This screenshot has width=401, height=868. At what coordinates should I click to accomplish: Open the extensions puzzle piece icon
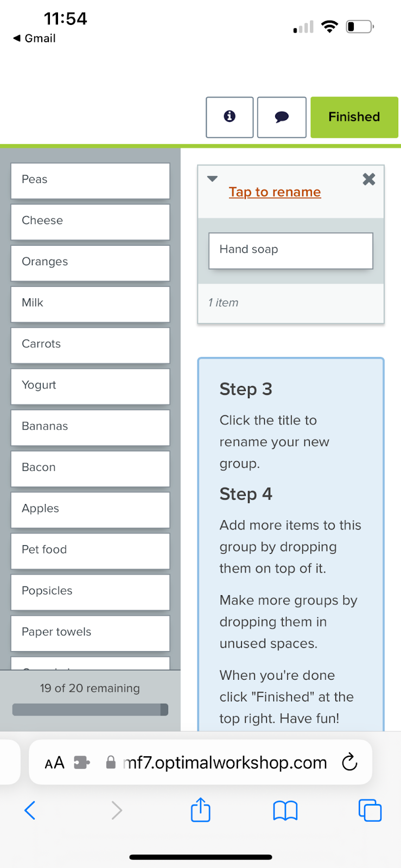(x=81, y=763)
